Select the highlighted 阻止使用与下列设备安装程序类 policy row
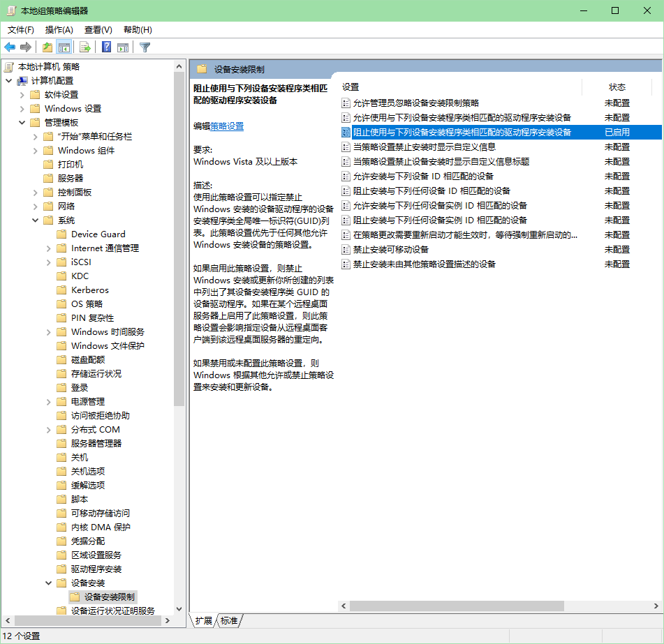 501,133
